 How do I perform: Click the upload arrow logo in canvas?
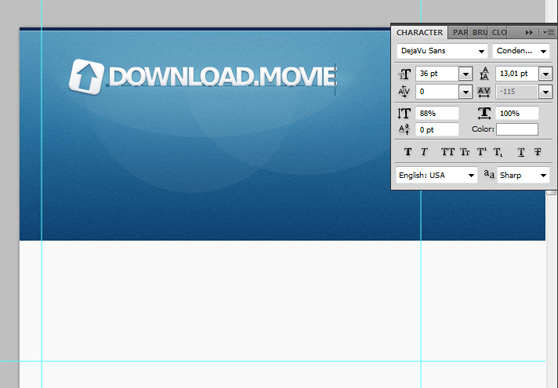[86, 77]
